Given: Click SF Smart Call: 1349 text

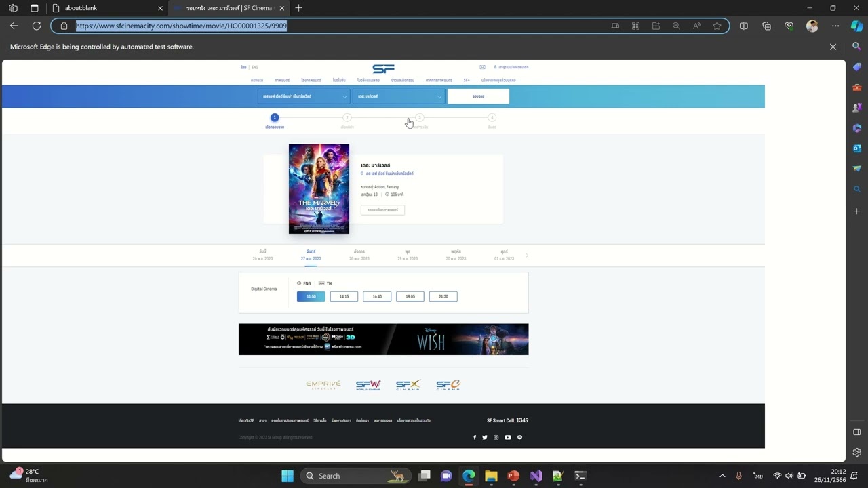Looking at the screenshot, I should 508,420.
